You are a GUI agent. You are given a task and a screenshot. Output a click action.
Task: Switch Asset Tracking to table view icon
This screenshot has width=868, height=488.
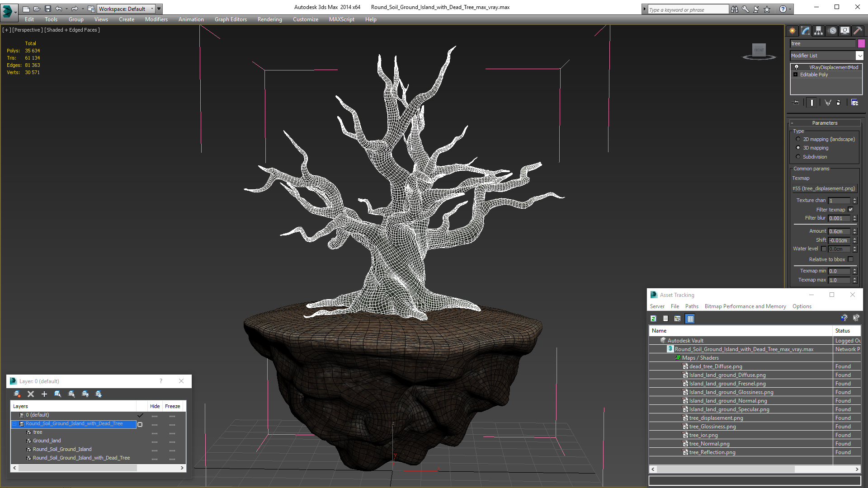690,319
